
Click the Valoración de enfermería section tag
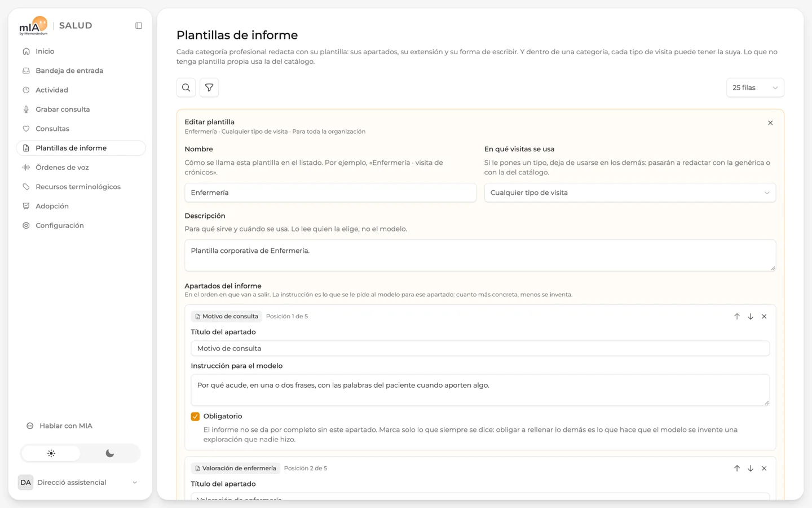[x=235, y=468]
